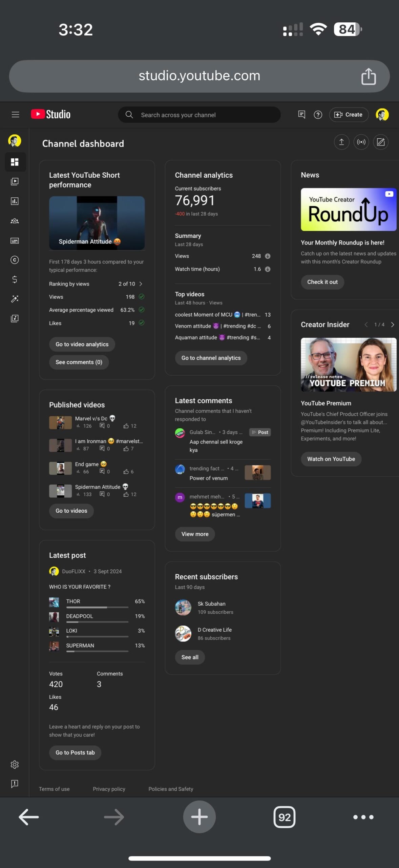
Task: Open the Customisation magic wand icon
Action: click(15, 299)
